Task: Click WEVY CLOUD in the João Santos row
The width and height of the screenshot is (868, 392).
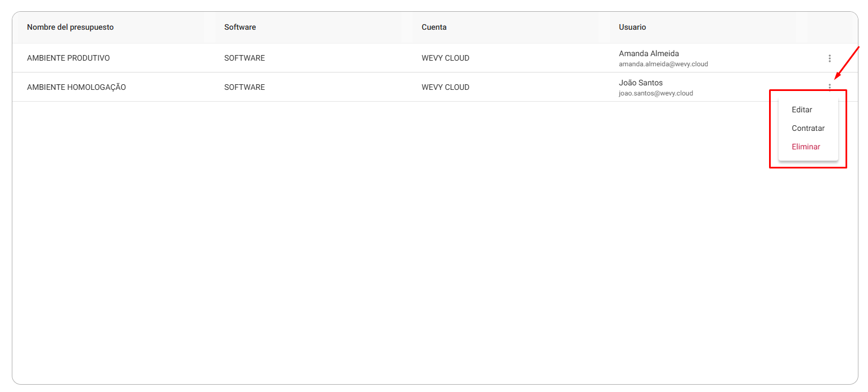Action: click(x=445, y=87)
